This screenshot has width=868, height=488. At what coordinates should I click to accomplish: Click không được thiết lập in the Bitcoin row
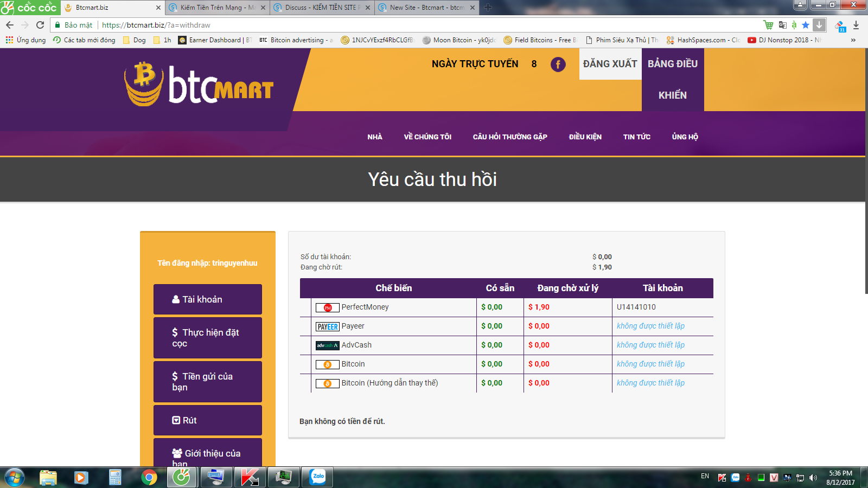tap(650, 364)
